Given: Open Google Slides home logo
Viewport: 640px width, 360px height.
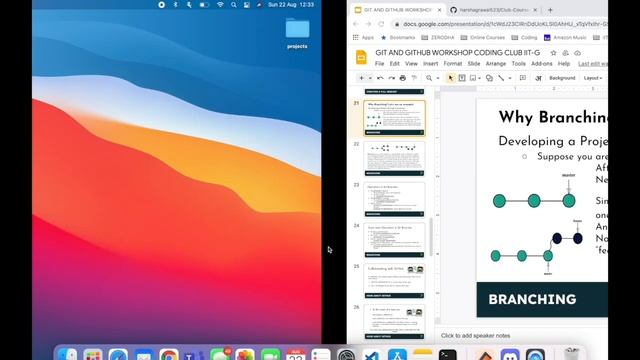Looking at the screenshot, I should coord(361,58).
